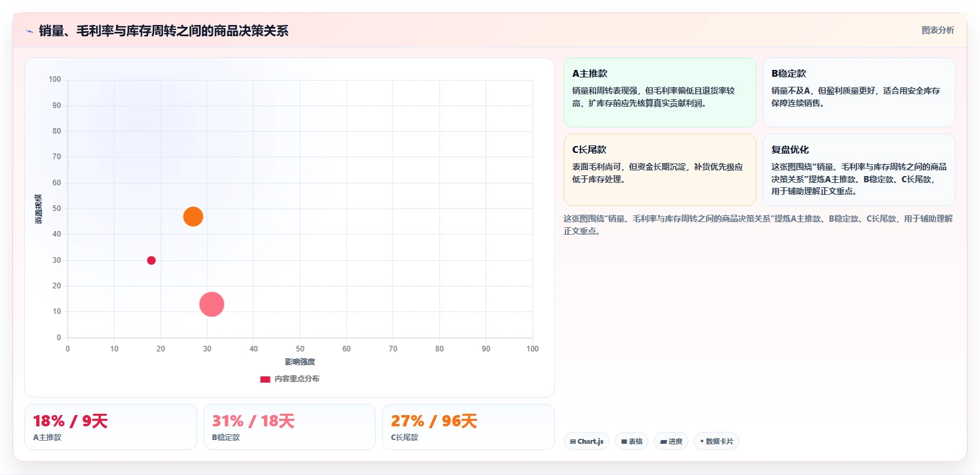Click the 影响强度 x-axis label
Image resolution: width=980 pixels, height=475 pixels.
click(x=300, y=362)
